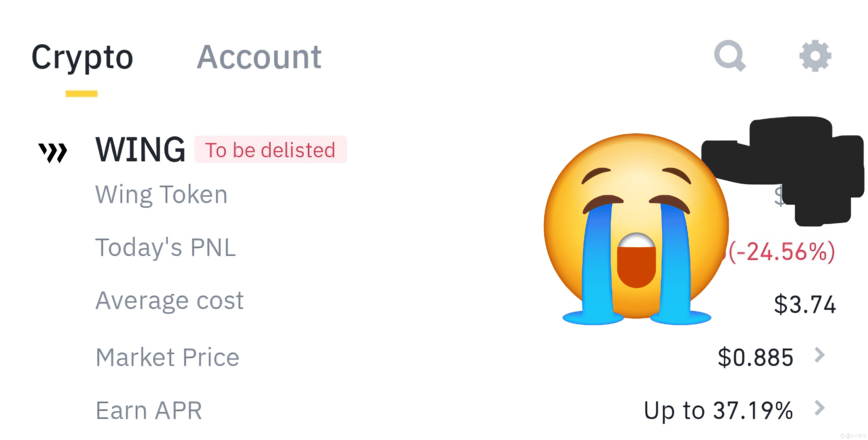Open the Up to 37.19% APR link
This screenshot has width=868, height=440.
pos(718,411)
